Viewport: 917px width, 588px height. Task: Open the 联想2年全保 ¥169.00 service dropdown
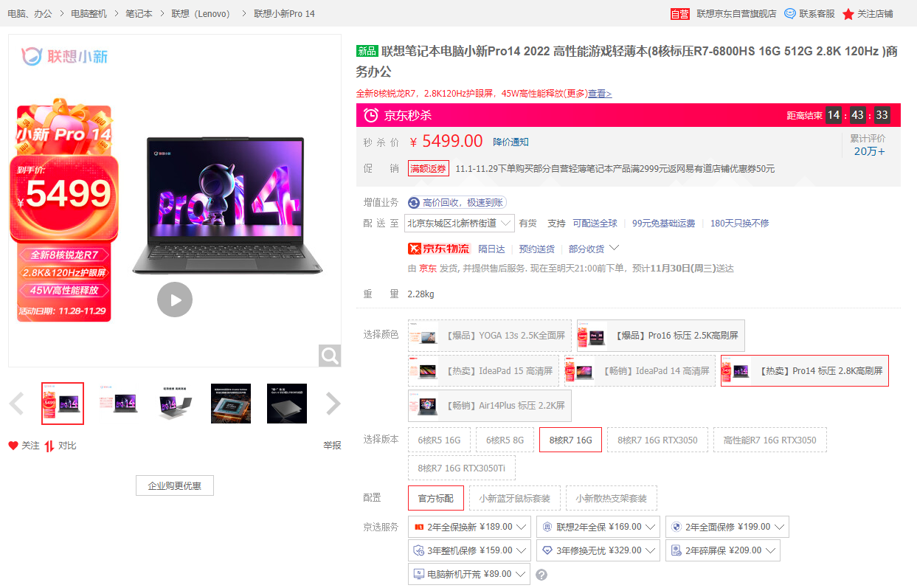598,527
